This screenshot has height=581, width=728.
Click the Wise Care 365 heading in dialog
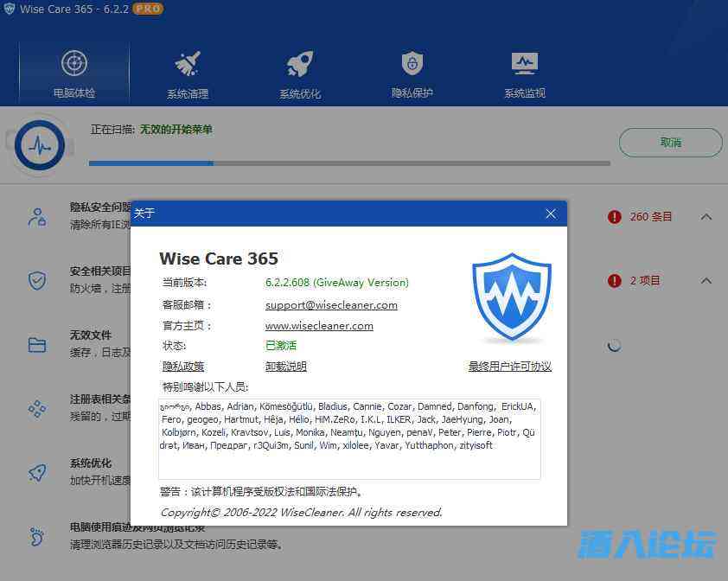[218, 259]
